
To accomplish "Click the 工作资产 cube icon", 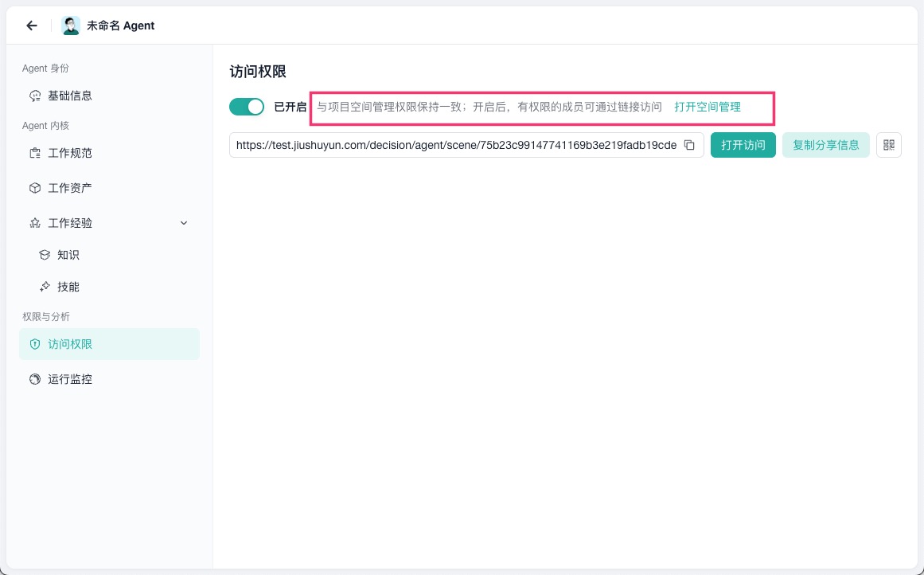I will pyautogui.click(x=35, y=188).
